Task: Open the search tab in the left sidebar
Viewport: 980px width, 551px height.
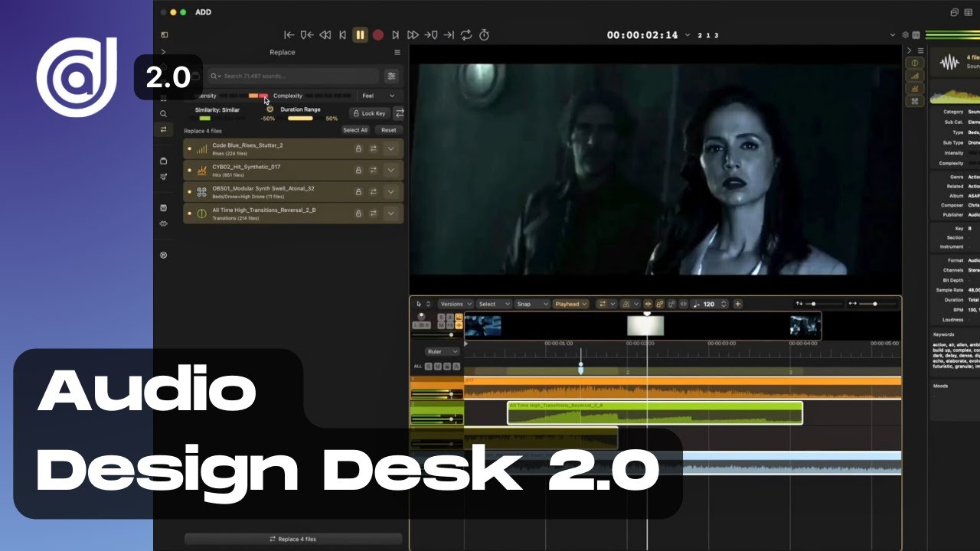Action: coord(163,113)
